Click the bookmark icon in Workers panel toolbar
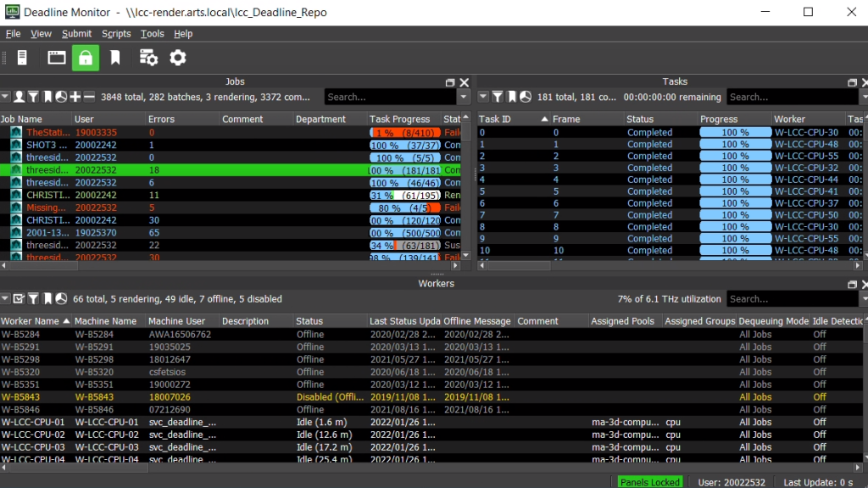868x488 pixels. pos(47,299)
